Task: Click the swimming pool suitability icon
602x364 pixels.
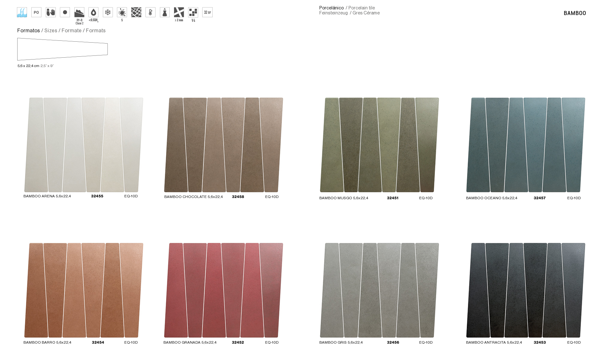Action: point(22,12)
